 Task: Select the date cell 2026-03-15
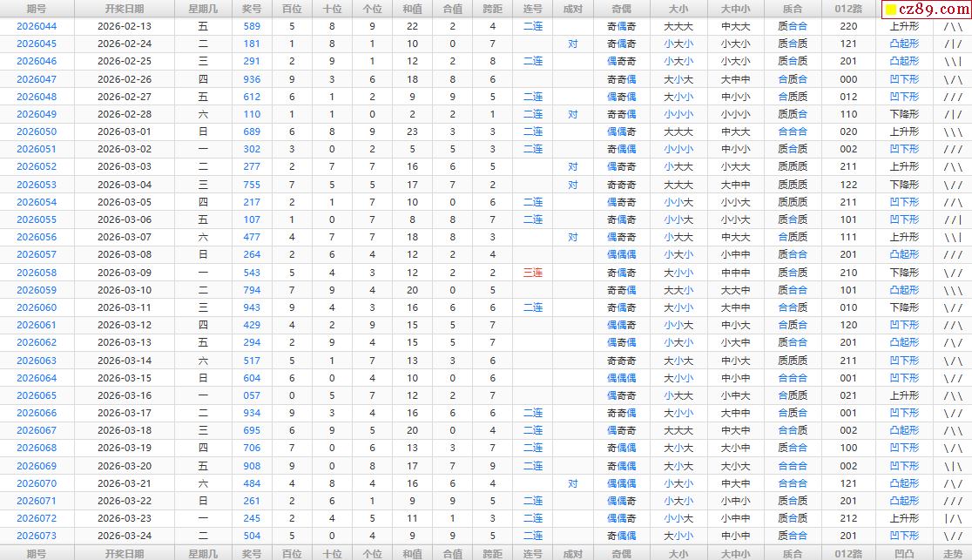[x=125, y=378]
